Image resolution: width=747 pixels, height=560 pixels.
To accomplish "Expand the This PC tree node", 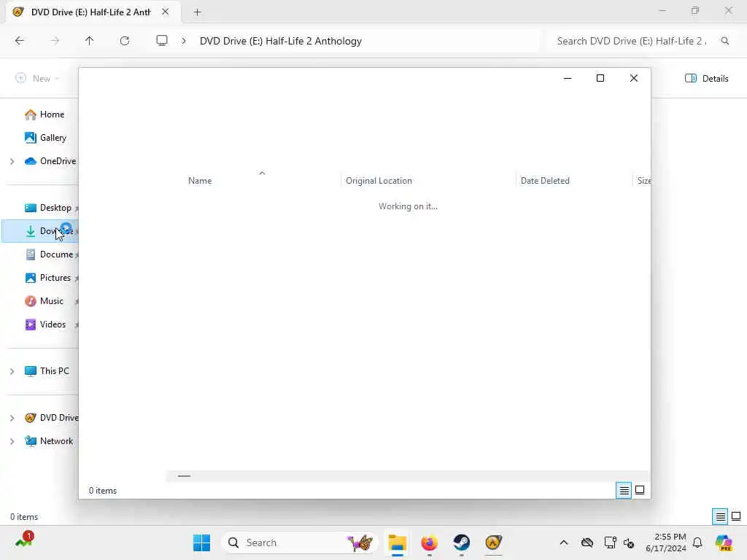I will (x=12, y=371).
